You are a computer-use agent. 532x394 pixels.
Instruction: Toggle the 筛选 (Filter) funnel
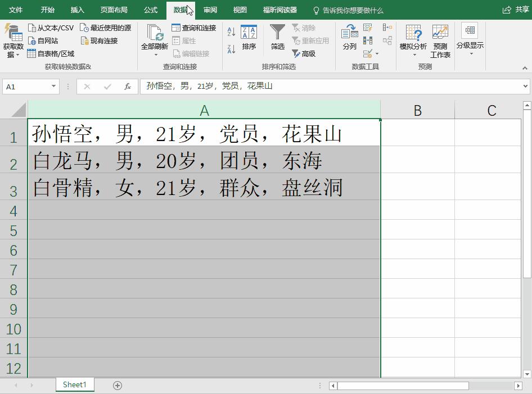(x=277, y=37)
